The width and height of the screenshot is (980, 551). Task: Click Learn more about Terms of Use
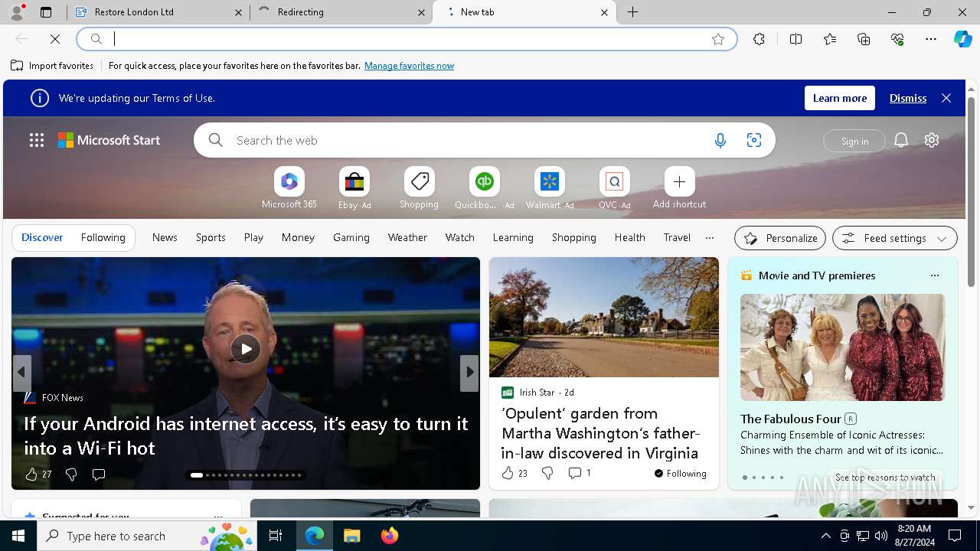tap(840, 98)
